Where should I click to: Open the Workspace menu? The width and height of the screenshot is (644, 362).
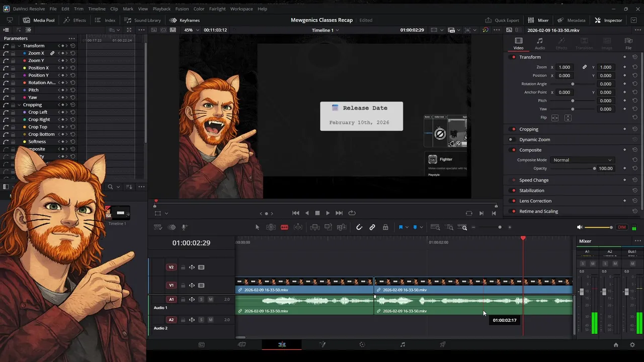(x=242, y=9)
